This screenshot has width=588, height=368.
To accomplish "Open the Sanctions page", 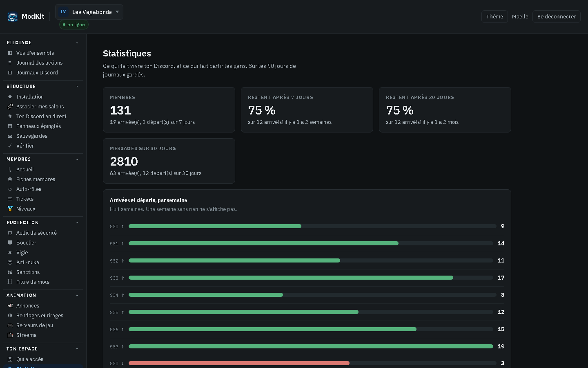I will pyautogui.click(x=28, y=272).
